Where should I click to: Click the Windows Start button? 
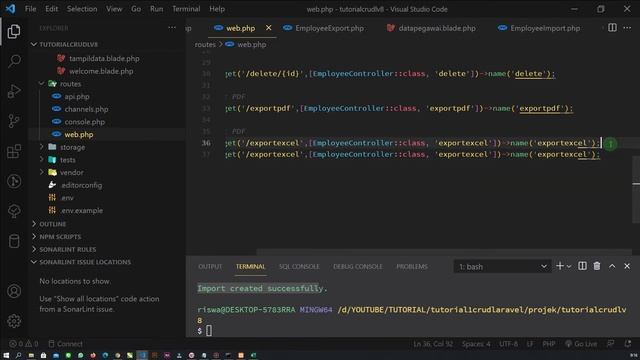point(6,356)
